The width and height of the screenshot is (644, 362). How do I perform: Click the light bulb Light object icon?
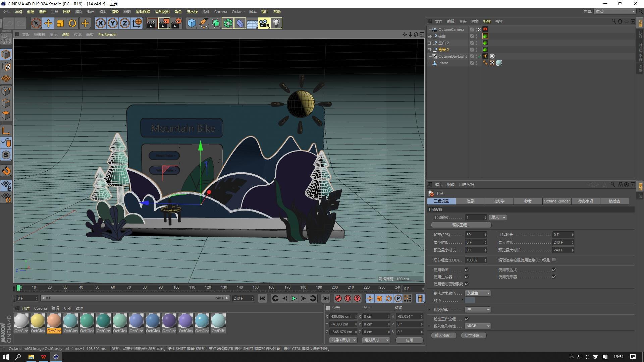coord(276,23)
